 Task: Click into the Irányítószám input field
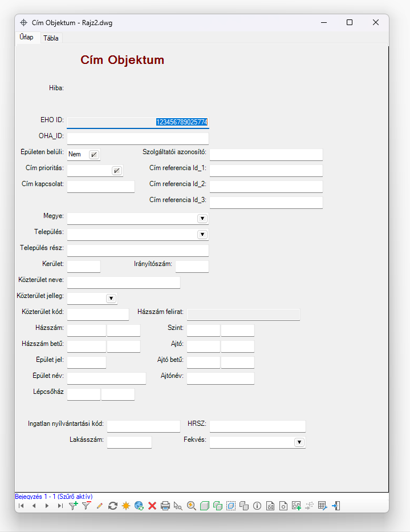(192, 267)
